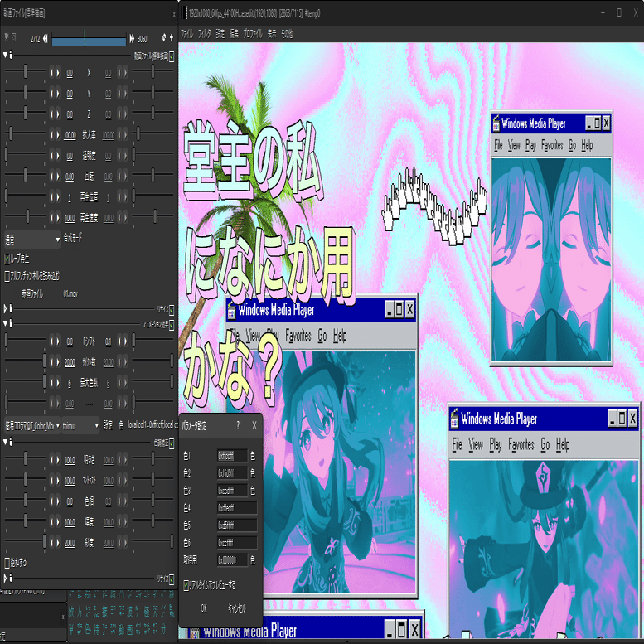Jump to object start frame 2712 arrow

(45, 39)
